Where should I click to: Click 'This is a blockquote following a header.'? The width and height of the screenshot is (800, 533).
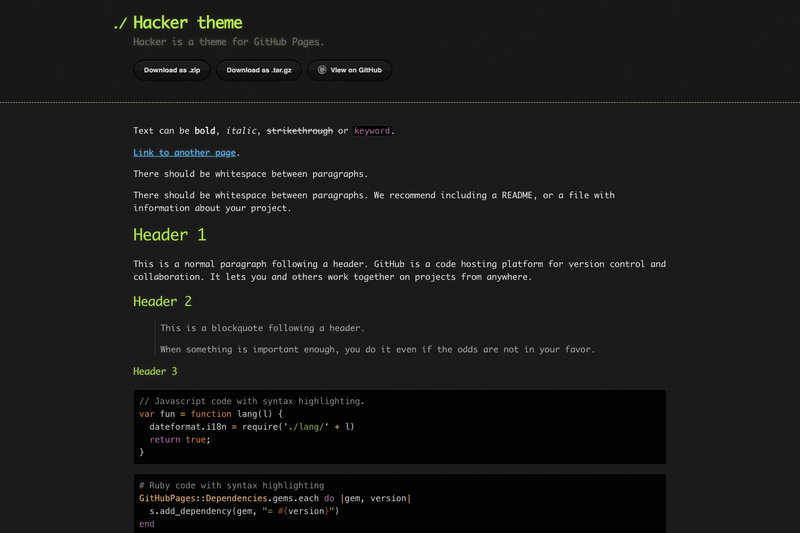(262, 328)
